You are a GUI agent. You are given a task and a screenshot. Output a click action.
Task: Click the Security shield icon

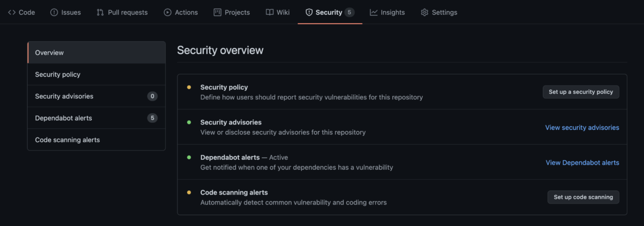pyautogui.click(x=309, y=13)
